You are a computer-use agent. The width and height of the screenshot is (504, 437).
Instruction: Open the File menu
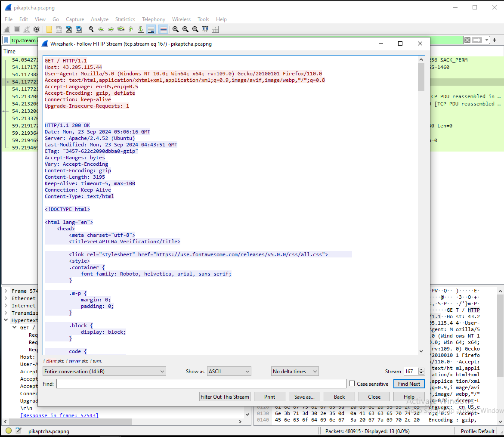(9, 19)
